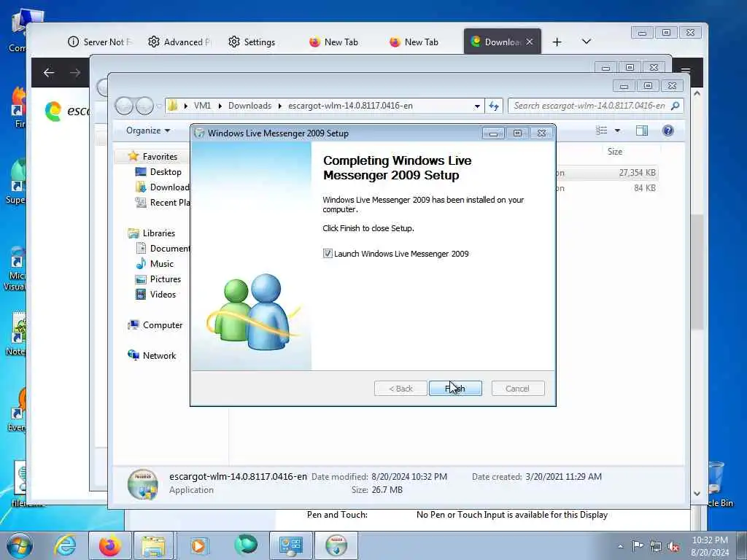Uncheck Launch Windows Live Messenger 2009
Image resolution: width=747 pixels, height=560 pixels.
328,254
